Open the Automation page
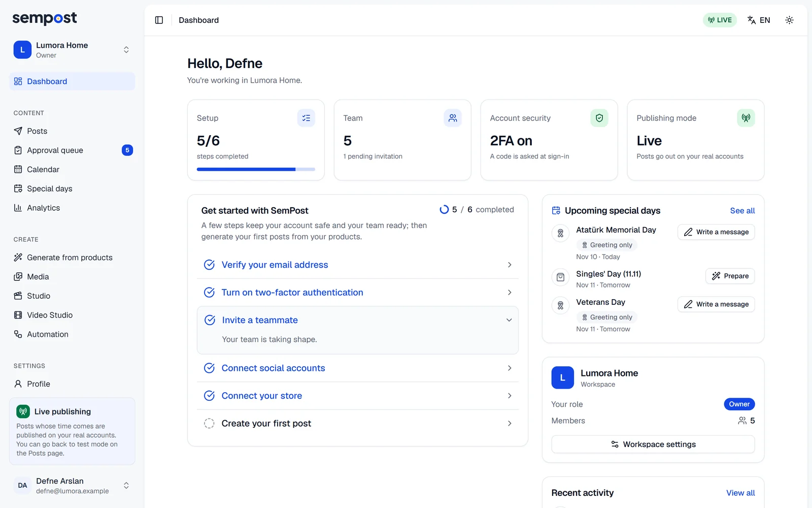The height and width of the screenshot is (508, 812). coord(72,334)
